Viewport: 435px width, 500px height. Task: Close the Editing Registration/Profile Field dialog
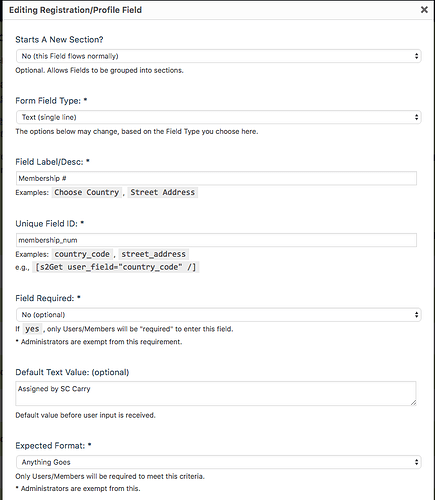(x=424, y=10)
